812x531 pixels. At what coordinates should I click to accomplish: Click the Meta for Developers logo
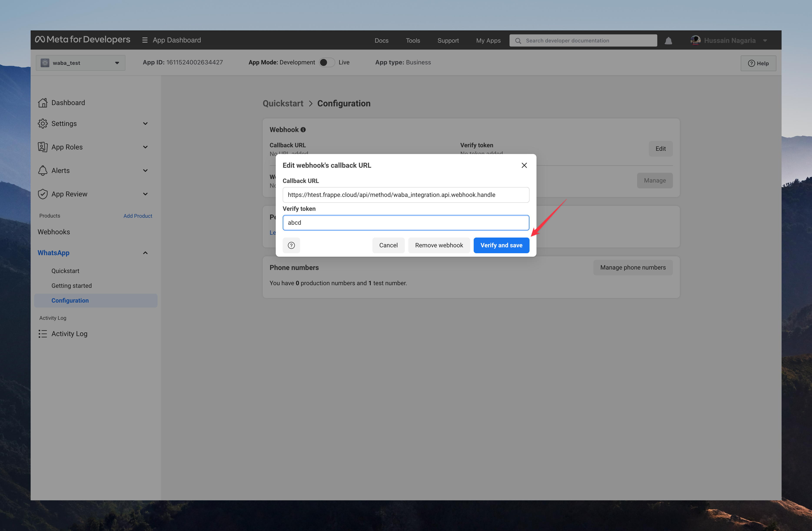point(83,40)
